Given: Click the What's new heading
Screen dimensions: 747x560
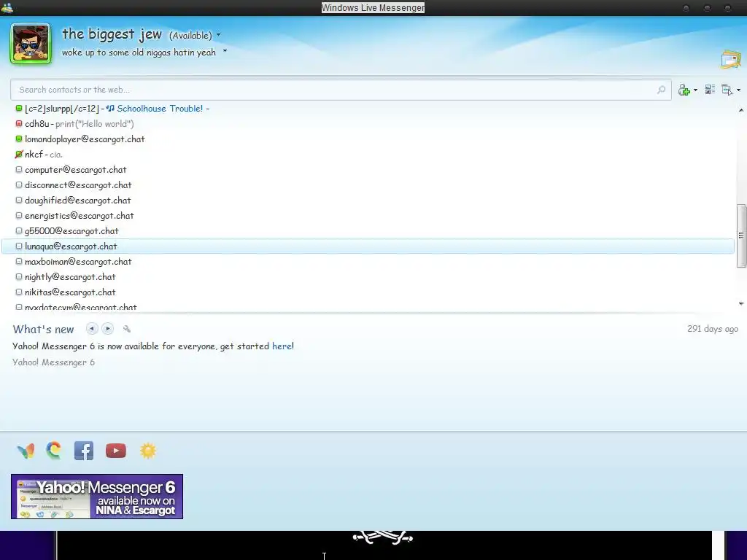Looking at the screenshot, I should tap(43, 329).
